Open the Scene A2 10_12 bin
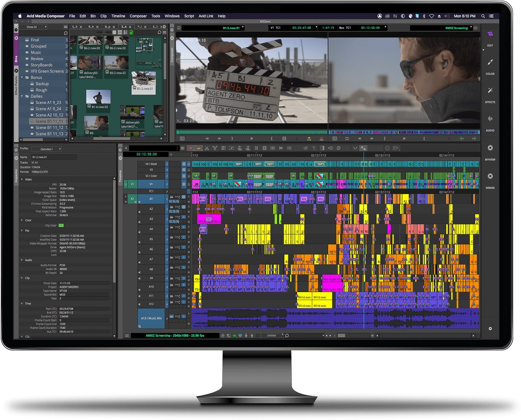 tap(49, 115)
